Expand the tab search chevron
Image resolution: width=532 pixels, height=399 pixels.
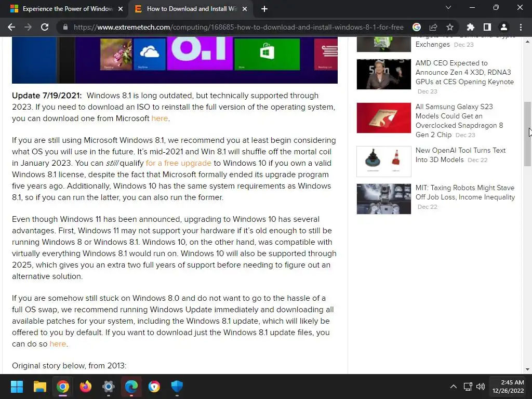click(448, 7)
